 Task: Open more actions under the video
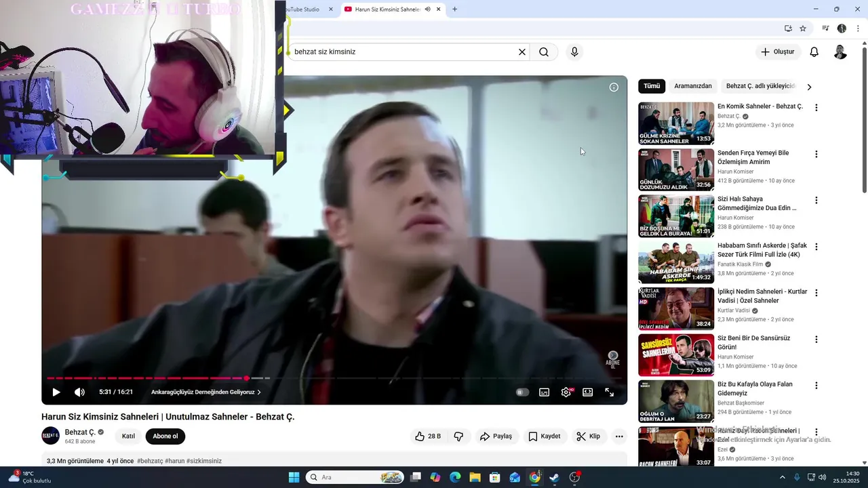[619, 436]
